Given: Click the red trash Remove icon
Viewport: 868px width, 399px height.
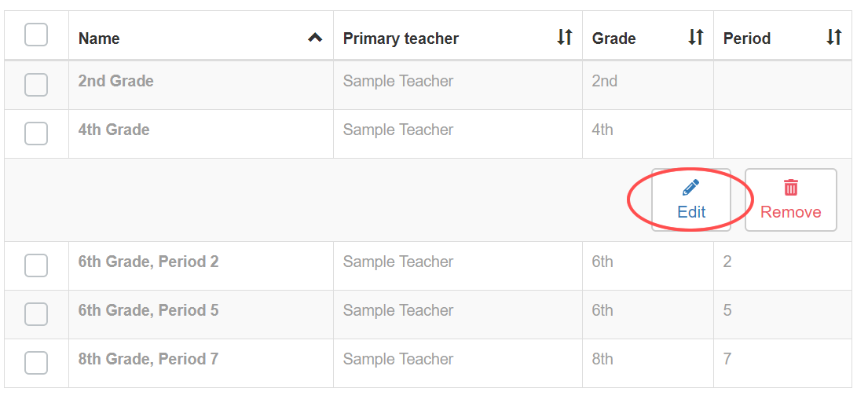Looking at the screenshot, I should coord(790,188).
